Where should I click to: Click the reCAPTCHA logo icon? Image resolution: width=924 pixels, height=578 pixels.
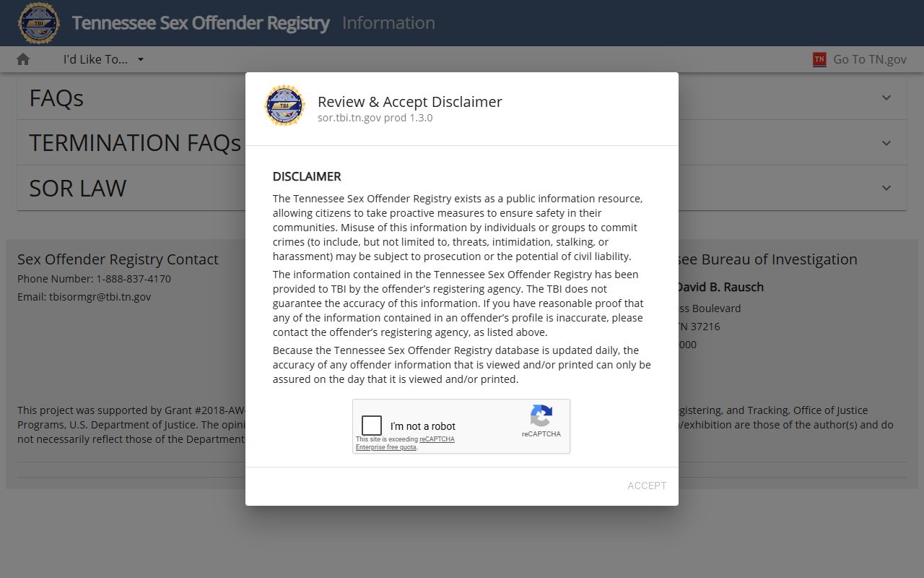541,416
